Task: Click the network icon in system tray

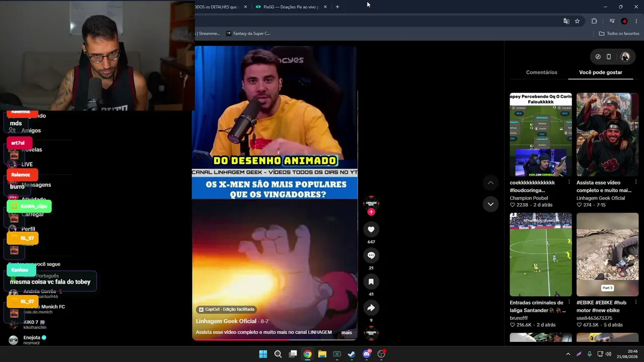Action: point(599,354)
